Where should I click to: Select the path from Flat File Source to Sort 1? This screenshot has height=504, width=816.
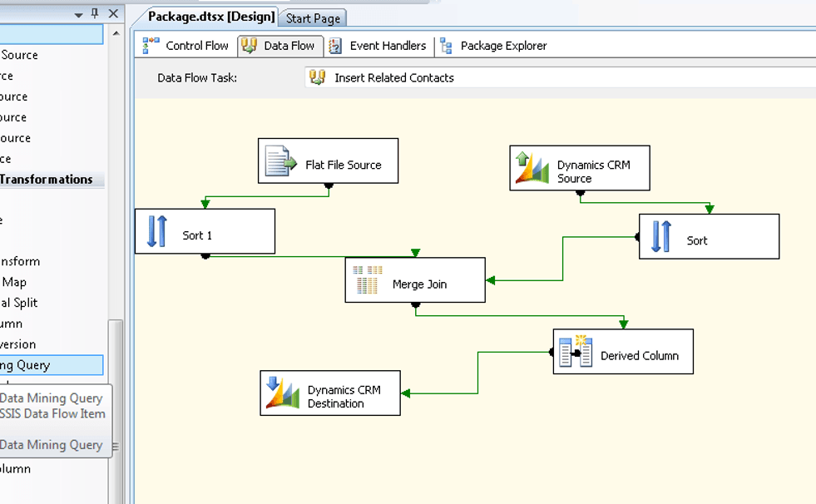coord(267,196)
